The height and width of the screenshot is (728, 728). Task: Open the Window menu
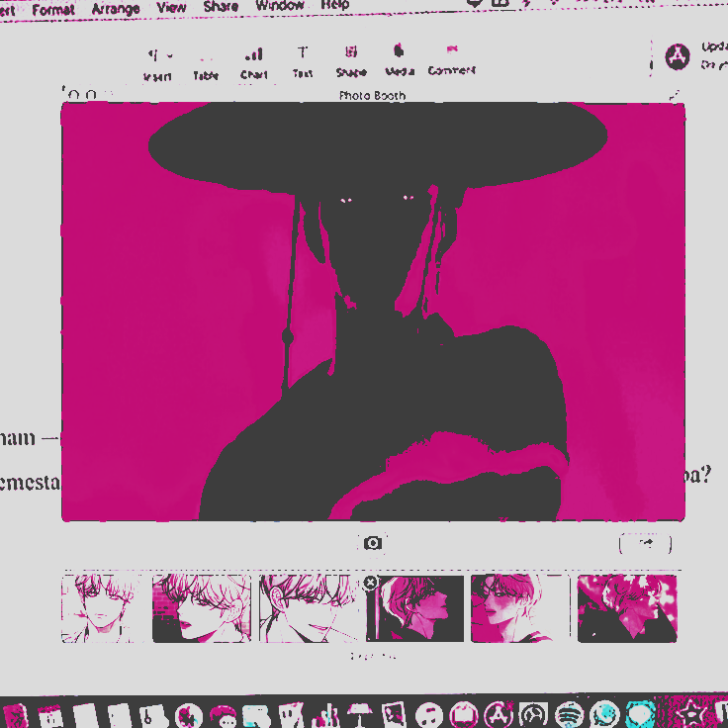pyautogui.click(x=280, y=5)
